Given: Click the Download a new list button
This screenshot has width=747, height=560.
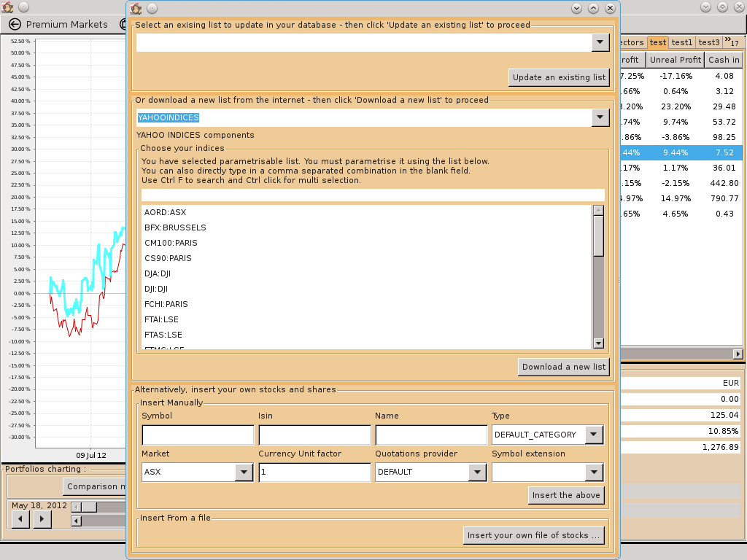Looking at the screenshot, I should (x=564, y=367).
